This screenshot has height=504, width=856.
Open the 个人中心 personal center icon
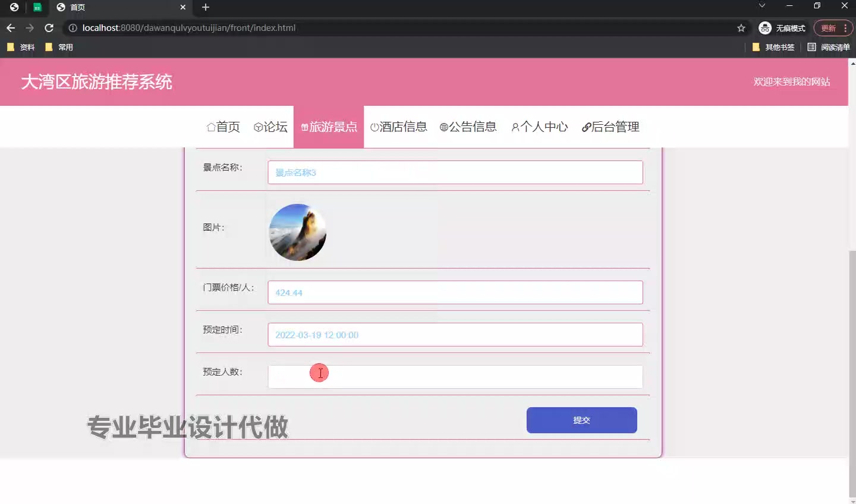point(515,127)
